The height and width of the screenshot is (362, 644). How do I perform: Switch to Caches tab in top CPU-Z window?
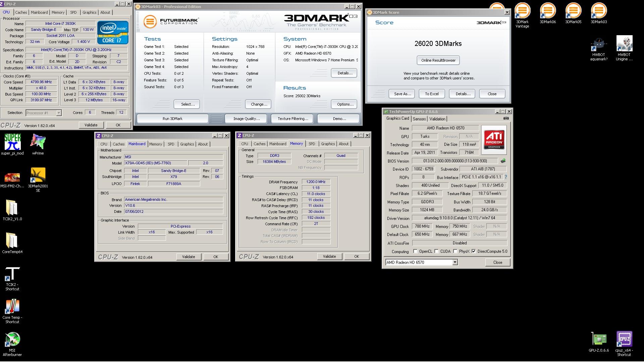[x=21, y=12]
